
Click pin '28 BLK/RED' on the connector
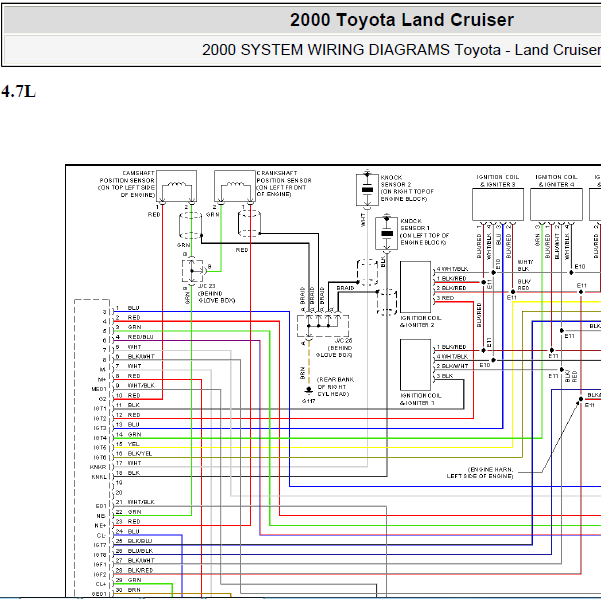(x=134, y=570)
